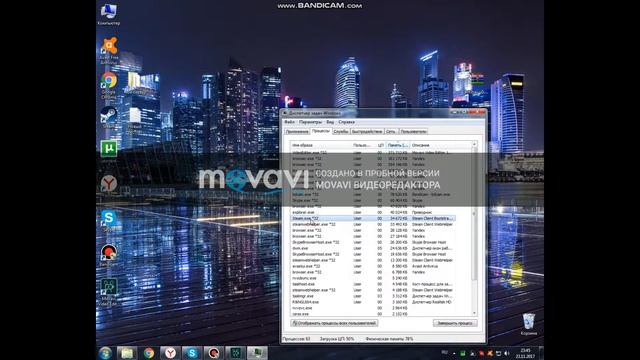640x360 pixels.
Task: Switch to the Быстродействие tab
Action: click(367, 131)
